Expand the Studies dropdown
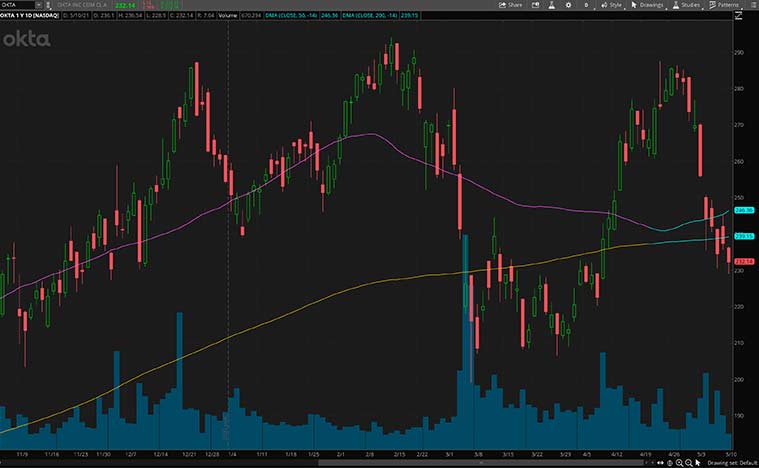 click(x=688, y=5)
